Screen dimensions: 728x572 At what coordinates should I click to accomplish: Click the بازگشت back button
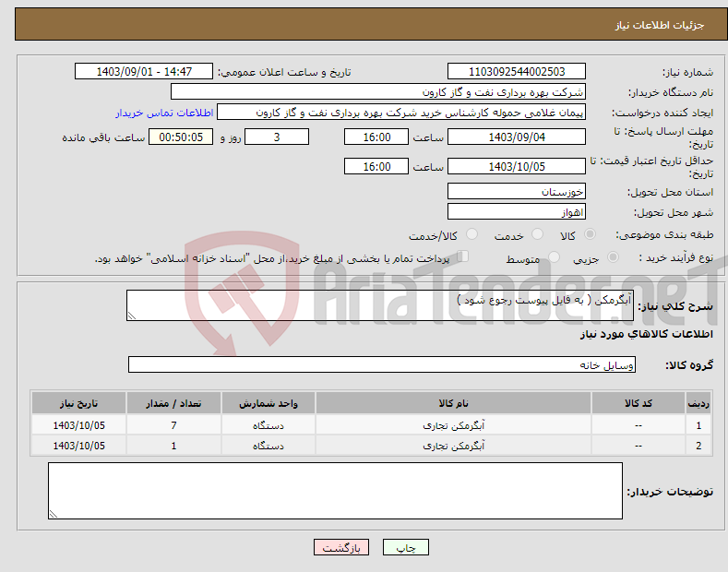[341, 547]
